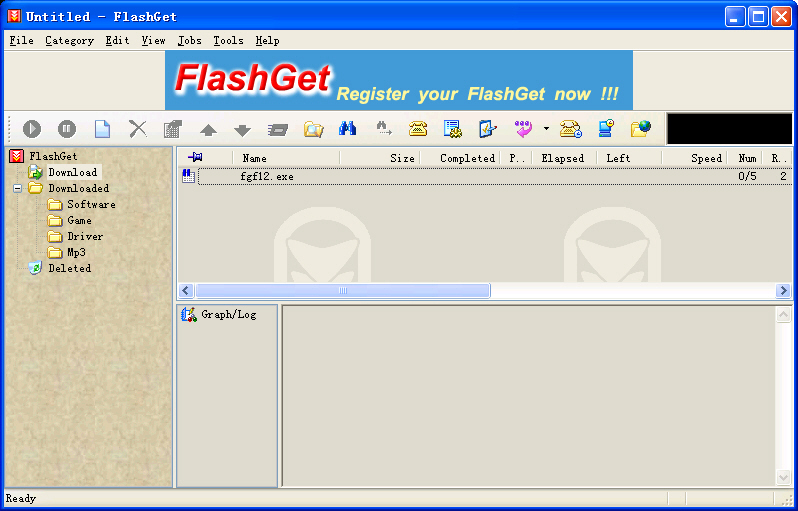
Task: Sort by the Speed column header
Action: click(x=694, y=158)
